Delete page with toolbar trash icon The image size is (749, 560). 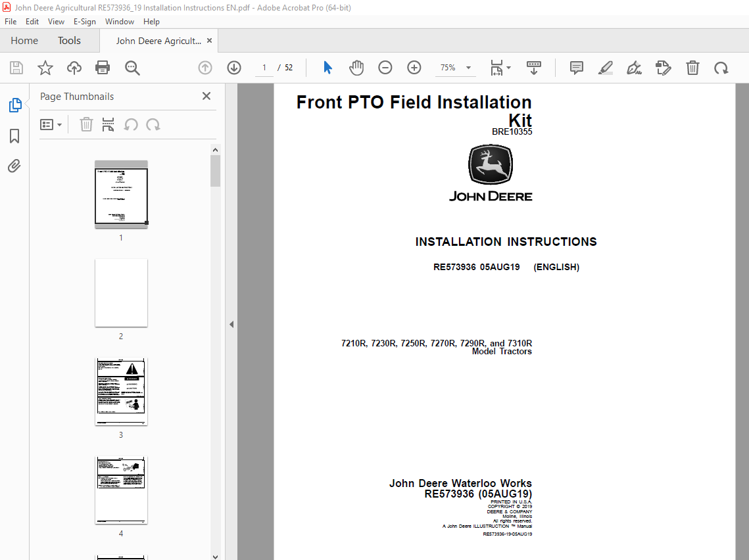point(692,68)
